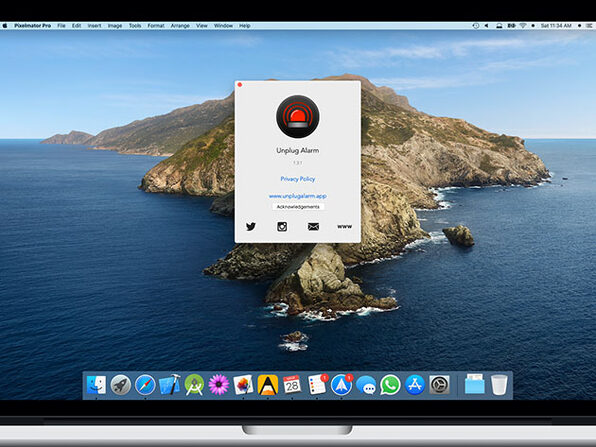Open the Privacy Policy link
This screenshot has width=596, height=447.
298,179
